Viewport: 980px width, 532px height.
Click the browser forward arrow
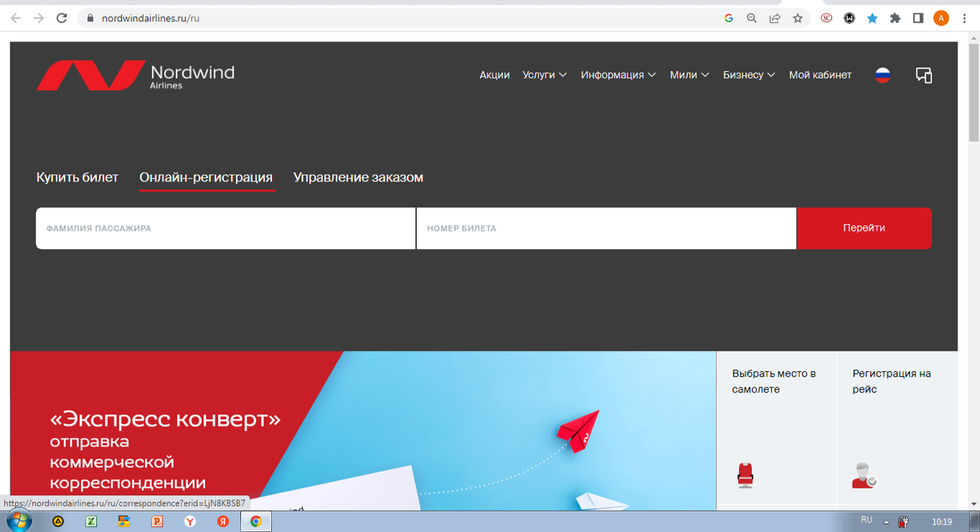coord(38,18)
